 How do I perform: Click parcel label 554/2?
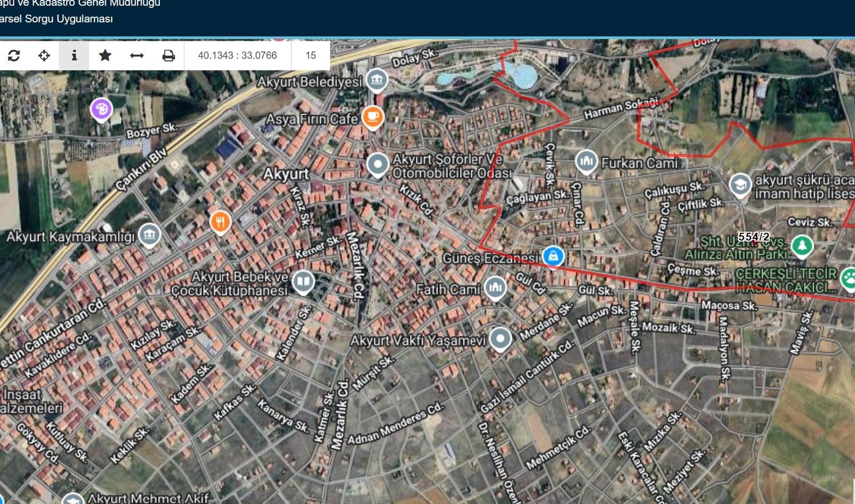pyautogui.click(x=754, y=237)
